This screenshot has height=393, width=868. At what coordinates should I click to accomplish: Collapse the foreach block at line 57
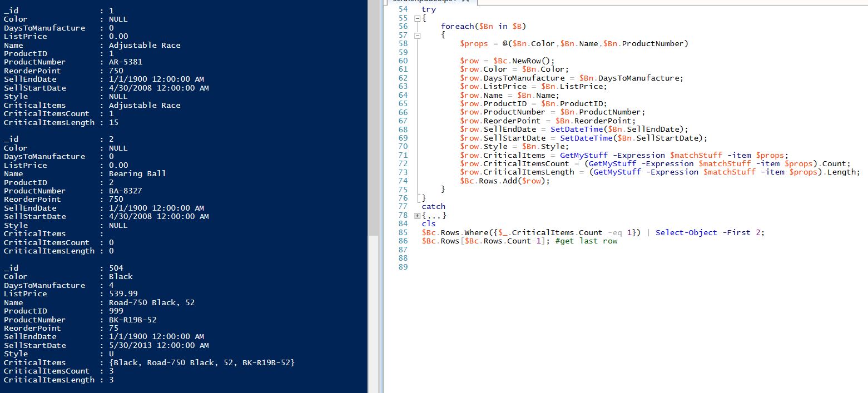coord(417,35)
